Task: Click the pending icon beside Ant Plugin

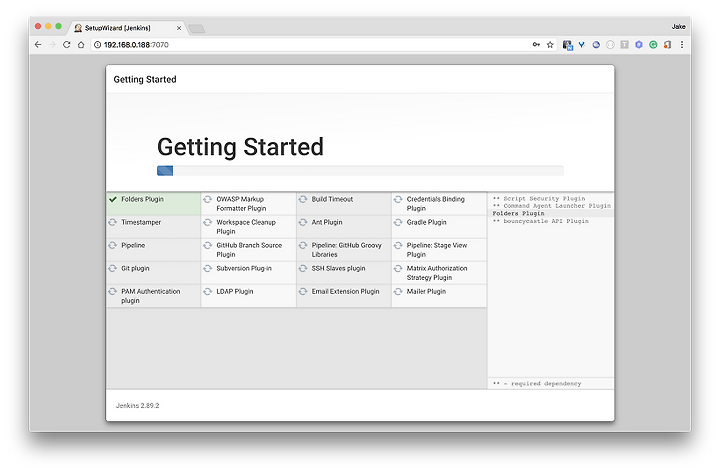Action: [303, 222]
